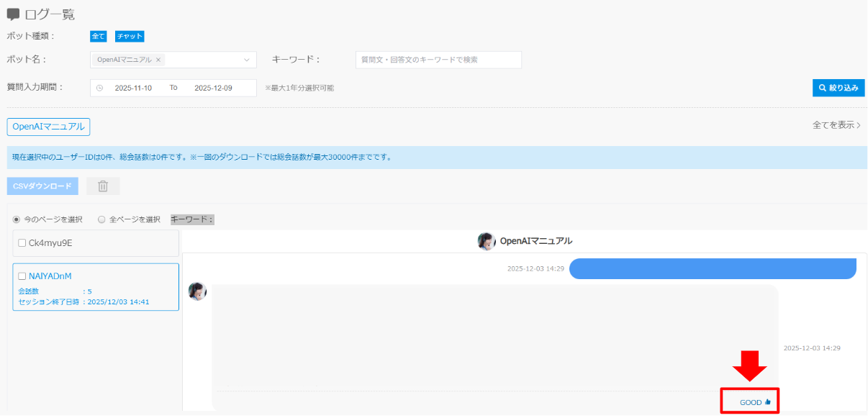Open the start date 2025-11-10 picker
The height and width of the screenshot is (418, 868).
[133, 88]
